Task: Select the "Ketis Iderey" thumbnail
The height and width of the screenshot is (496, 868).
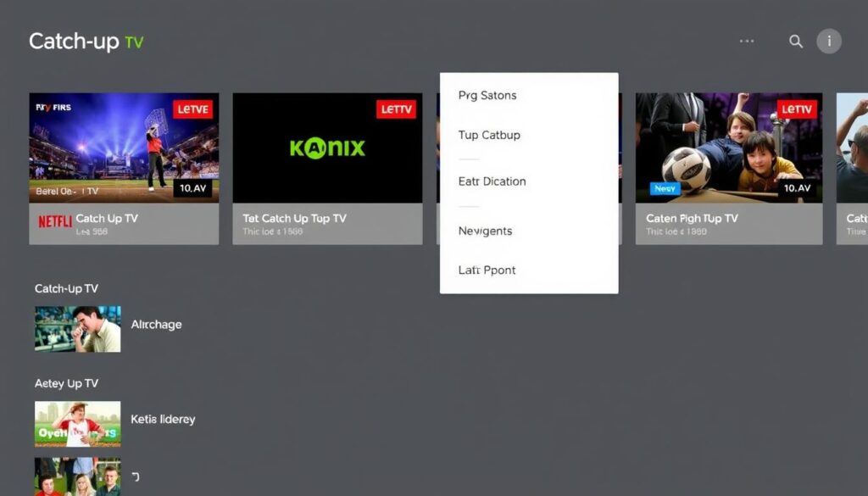Action: pos(77,424)
